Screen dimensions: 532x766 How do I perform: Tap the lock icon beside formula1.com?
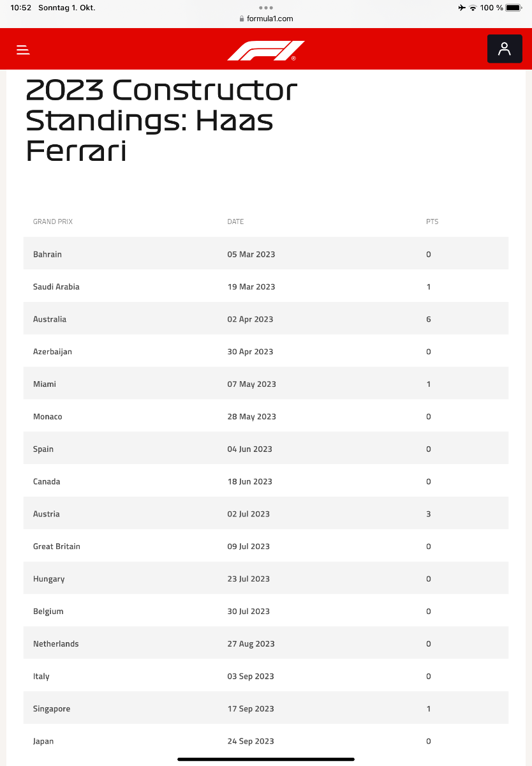point(242,19)
